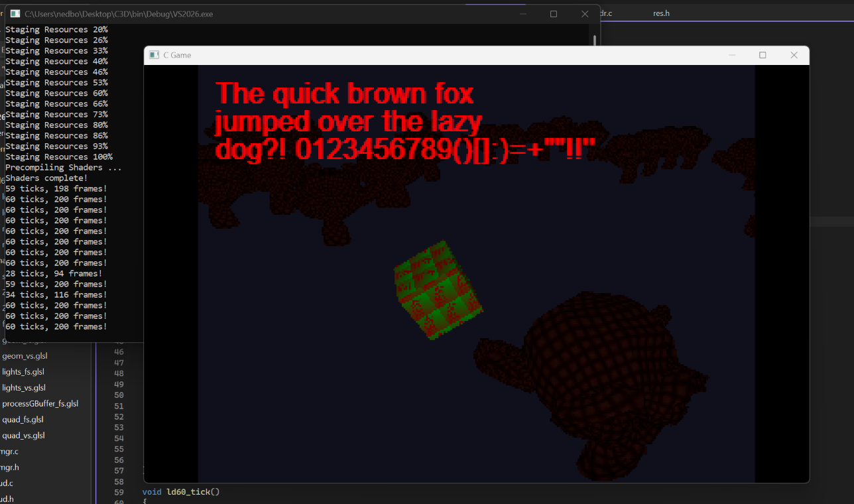Maximize the C Game window

[762, 55]
